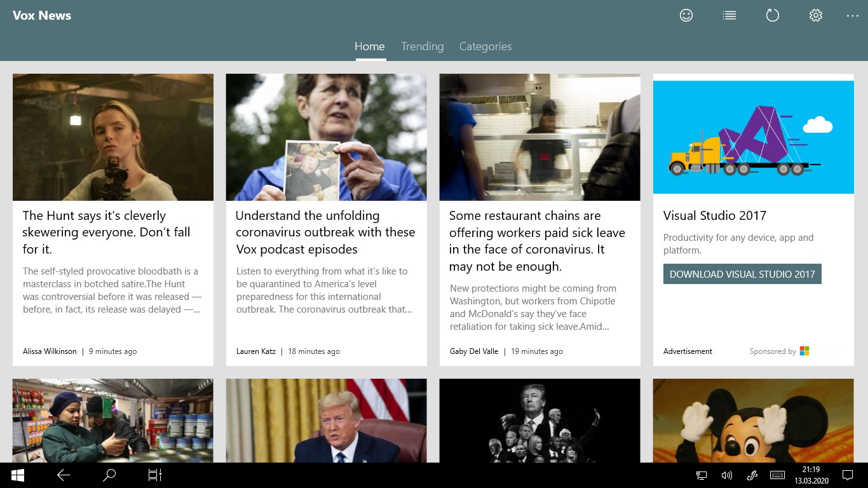Image resolution: width=868 pixels, height=488 pixels.
Task: Open the restaurant kitchen thumbnail image
Action: 540,137
